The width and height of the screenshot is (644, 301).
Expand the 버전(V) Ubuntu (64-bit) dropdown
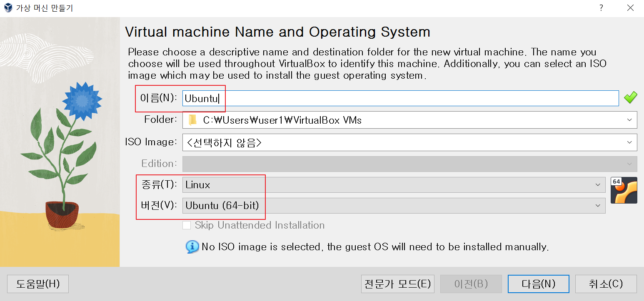click(394, 206)
